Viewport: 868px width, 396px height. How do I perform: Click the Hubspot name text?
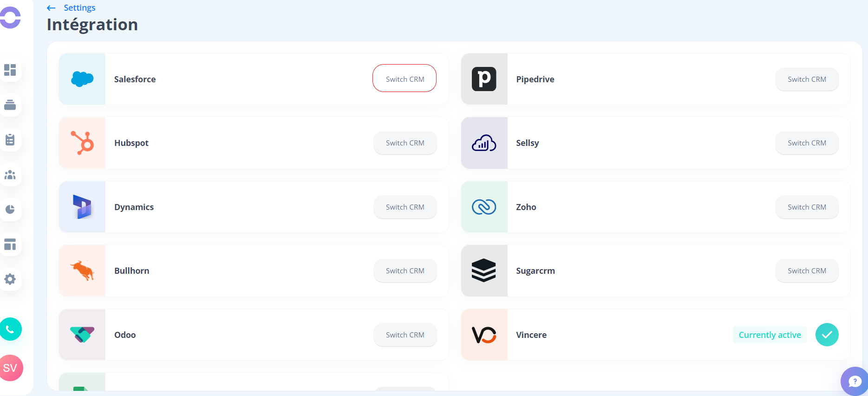point(131,143)
